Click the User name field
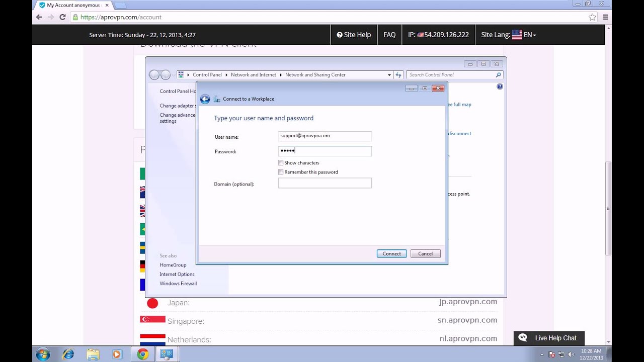644x362 pixels. [325, 136]
